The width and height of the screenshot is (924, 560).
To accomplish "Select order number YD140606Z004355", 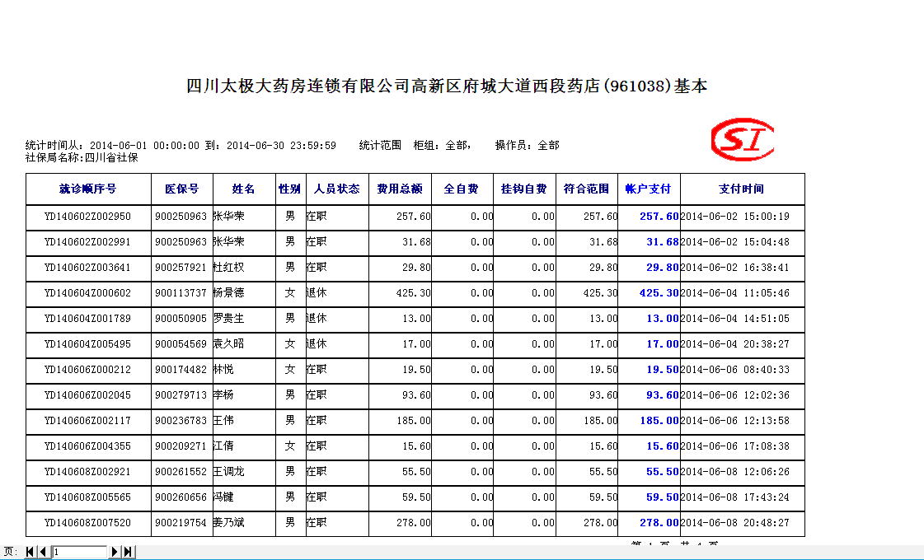I will [88, 446].
